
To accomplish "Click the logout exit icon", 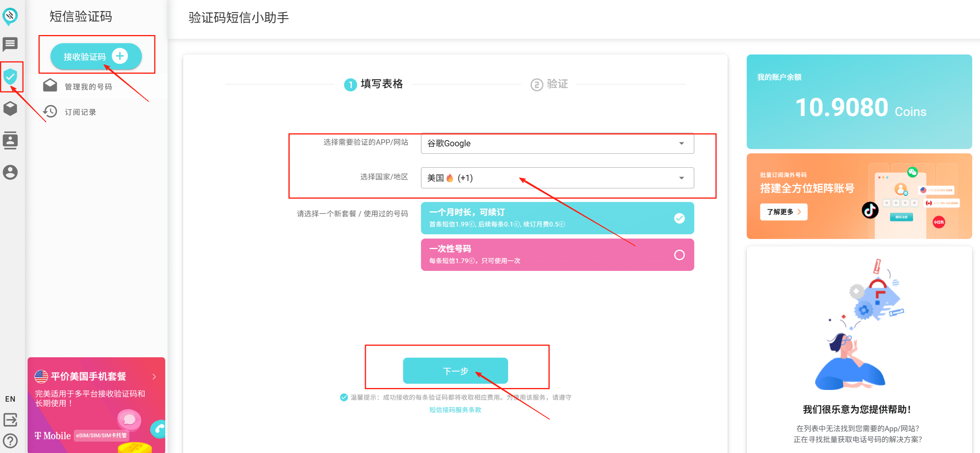I will 10,420.
